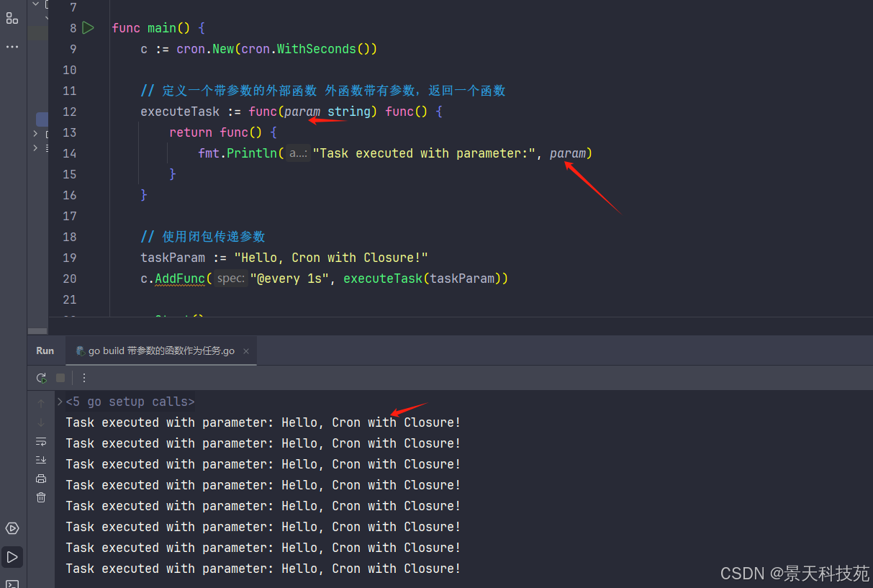Open Run toolbar more options menu
This screenshot has height=588, width=873.
[84, 378]
